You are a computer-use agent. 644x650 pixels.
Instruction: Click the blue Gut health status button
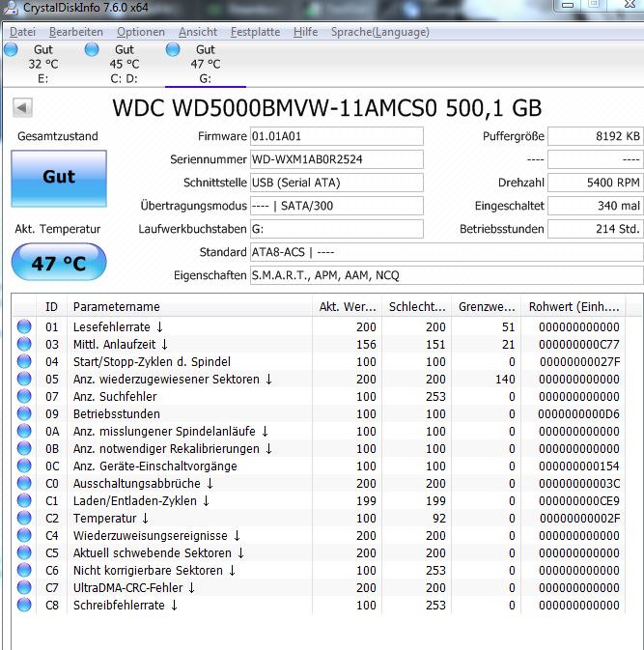[59, 179]
